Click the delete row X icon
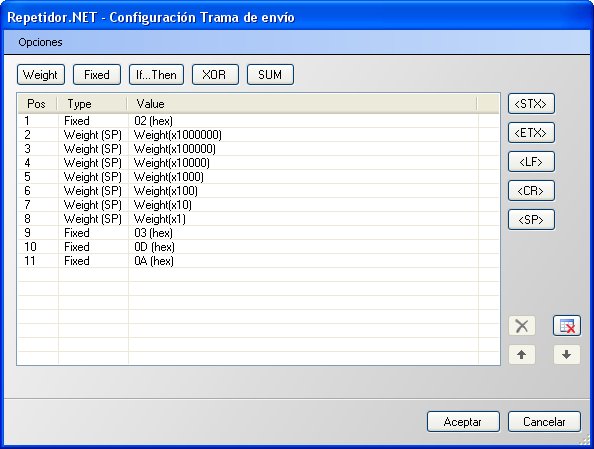The width and height of the screenshot is (594, 449). (x=522, y=326)
